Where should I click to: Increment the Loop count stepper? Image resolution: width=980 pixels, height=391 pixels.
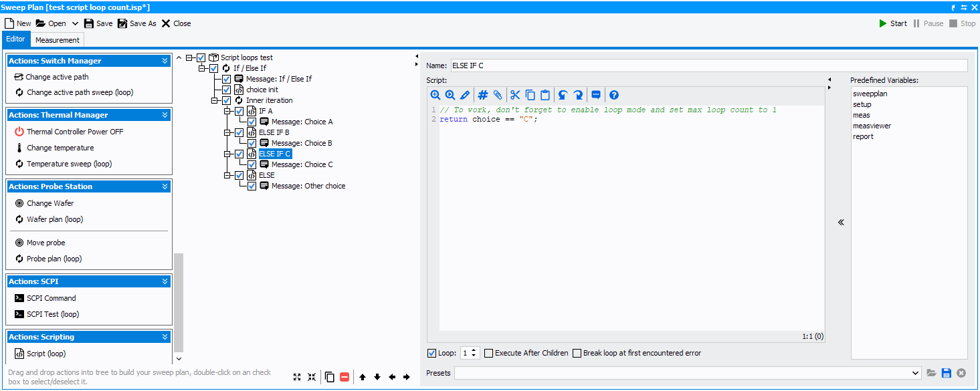point(474,350)
